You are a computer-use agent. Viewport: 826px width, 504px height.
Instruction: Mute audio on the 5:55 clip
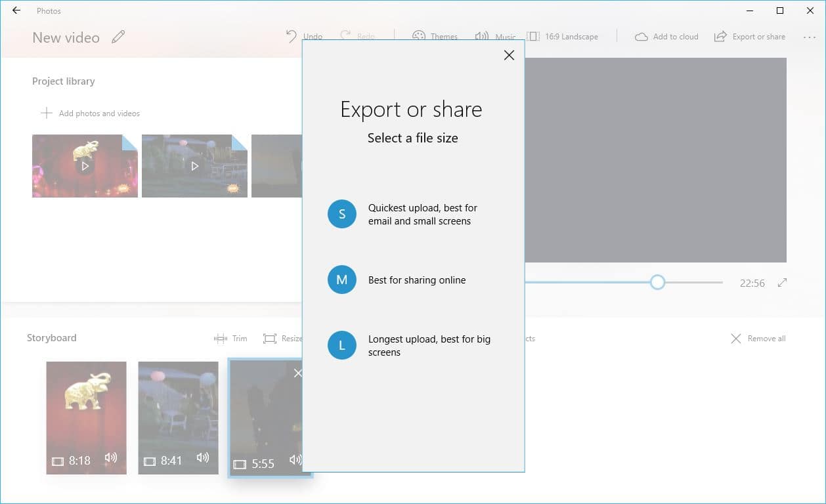pyautogui.click(x=295, y=461)
